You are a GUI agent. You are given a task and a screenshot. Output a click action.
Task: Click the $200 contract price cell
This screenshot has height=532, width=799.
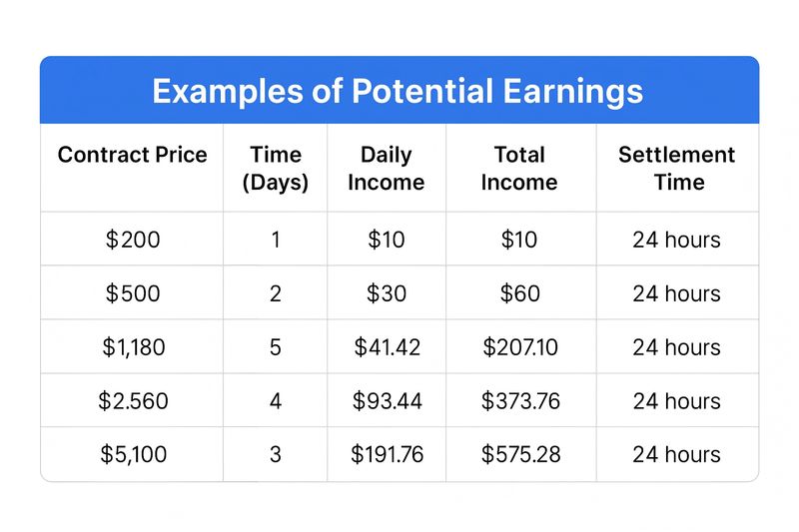pyautogui.click(x=133, y=240)
